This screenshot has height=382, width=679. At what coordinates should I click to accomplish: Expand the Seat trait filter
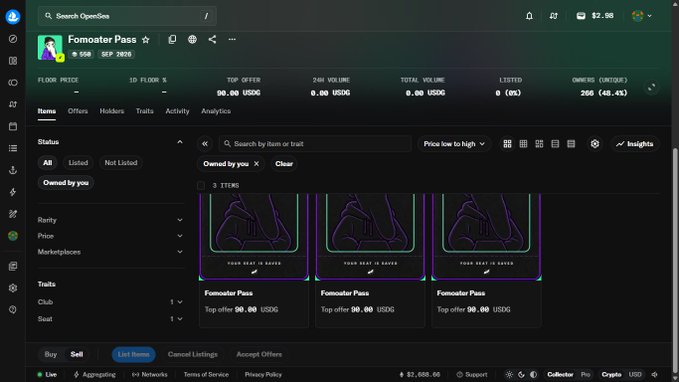[110, 319]
